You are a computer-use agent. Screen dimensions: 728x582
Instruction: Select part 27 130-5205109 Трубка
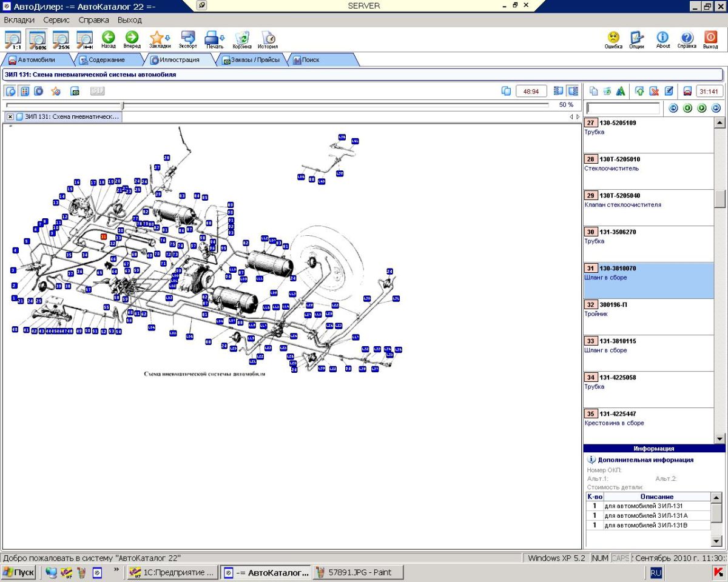(649, 135)
